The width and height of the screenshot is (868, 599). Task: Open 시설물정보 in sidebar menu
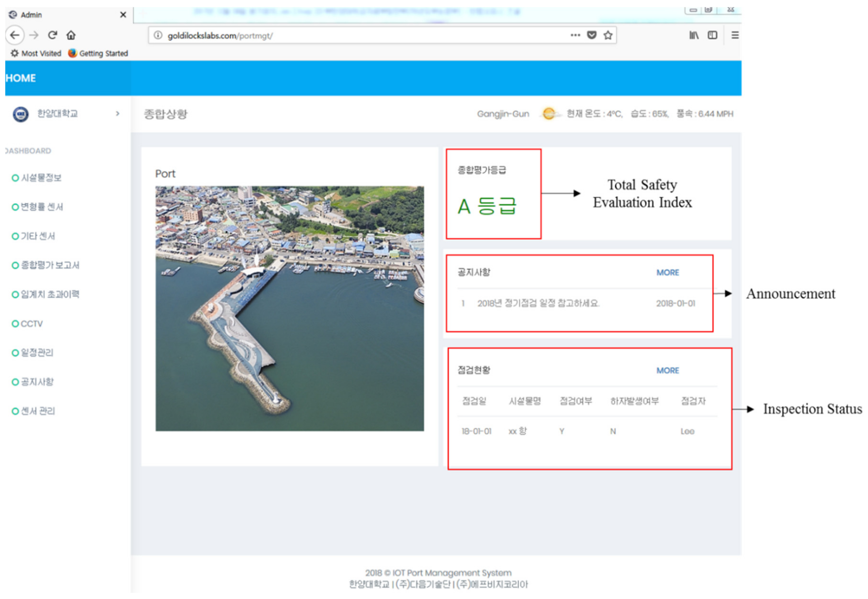(x=41, y=178)
